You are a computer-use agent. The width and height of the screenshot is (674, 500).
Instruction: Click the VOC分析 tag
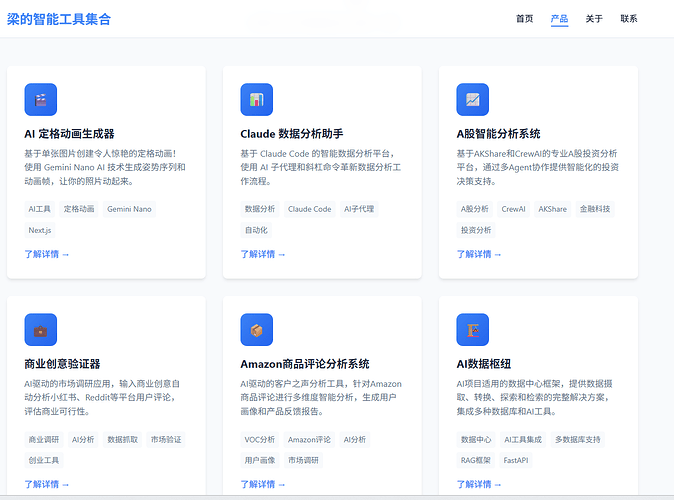click(260, 439)
